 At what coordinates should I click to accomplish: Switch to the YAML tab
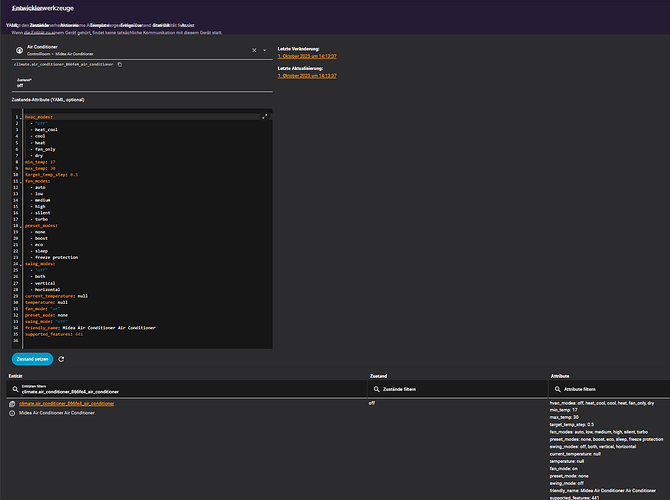tap(12, 25)
